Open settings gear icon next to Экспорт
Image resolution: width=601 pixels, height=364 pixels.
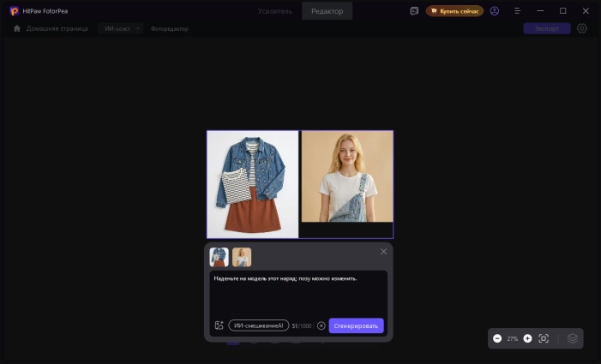click(x=582, y=29)
